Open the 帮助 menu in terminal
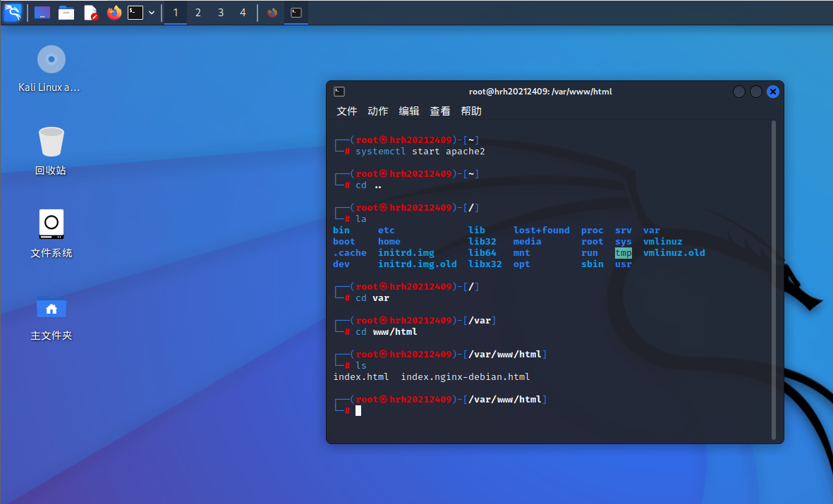The height and width of the screenshot is (504, 833). click(471, 111)
